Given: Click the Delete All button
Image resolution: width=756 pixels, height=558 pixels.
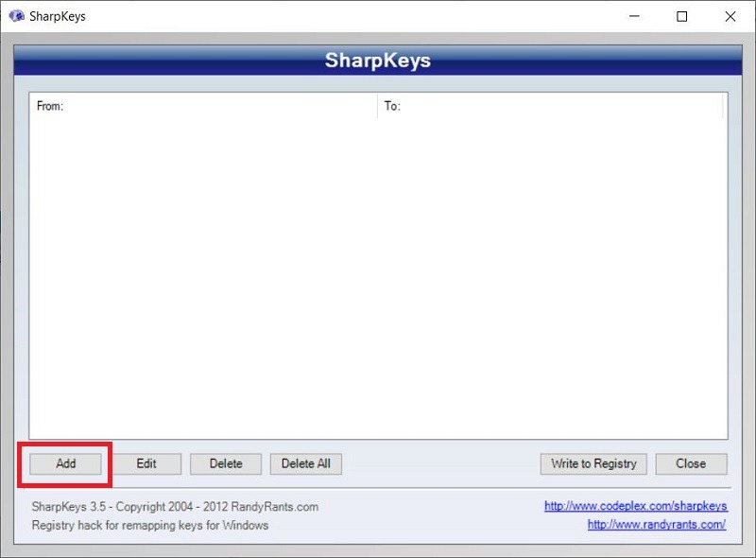Looking at the screenshot, I should 305,463.
